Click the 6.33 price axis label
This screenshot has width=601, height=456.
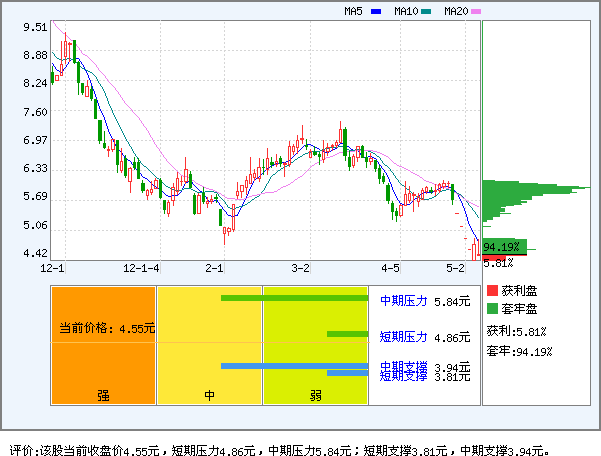tap(35, 168)
